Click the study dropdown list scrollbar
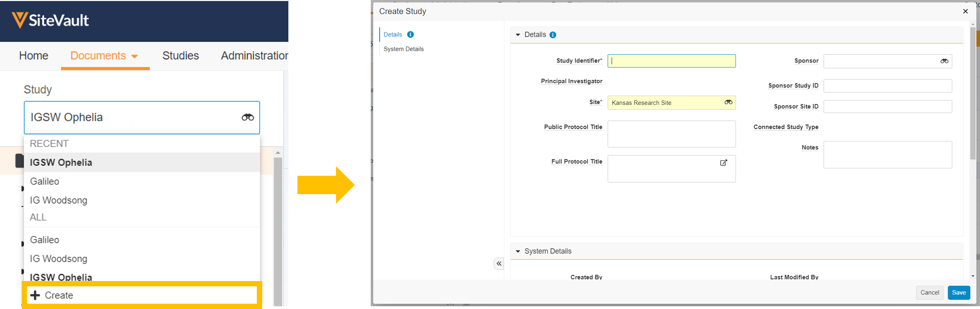Viewport: 980px width, 309px height. [278, 228]
